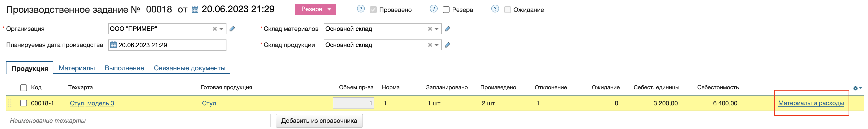Click the Код column header
This screenshot has width=868, height=129.
[x=36, y=87]
